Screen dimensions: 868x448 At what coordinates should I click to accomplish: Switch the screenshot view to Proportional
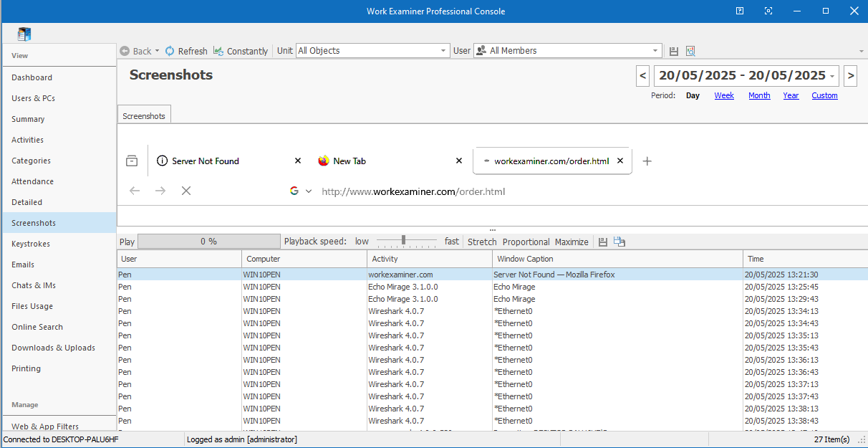click(526, 242)
